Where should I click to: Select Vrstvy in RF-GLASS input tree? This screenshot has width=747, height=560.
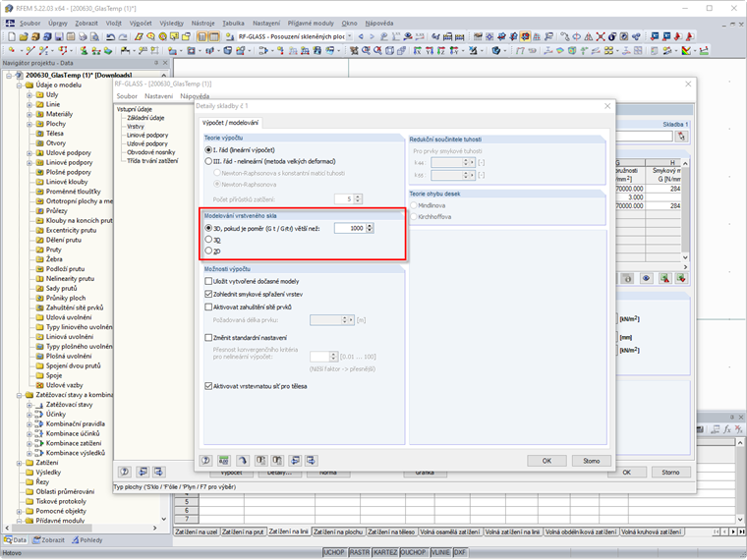pyautogui.click(x=136, y=126)
